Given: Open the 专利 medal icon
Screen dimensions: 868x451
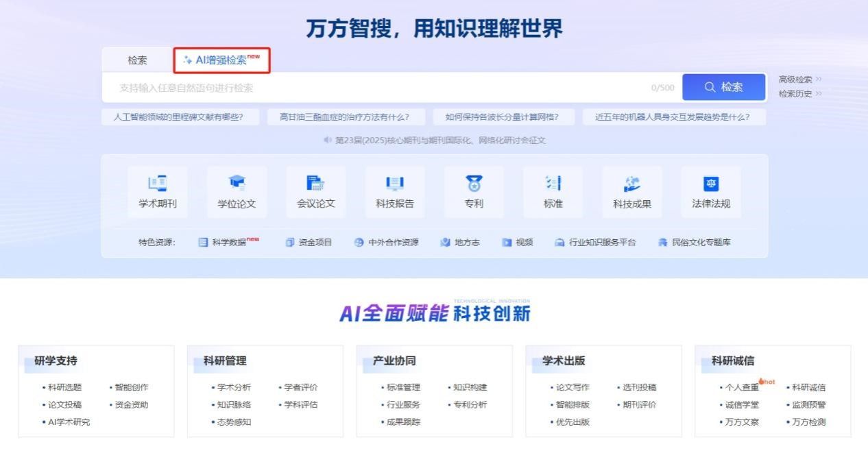Looking at the screenshot, I should (474, 183).
